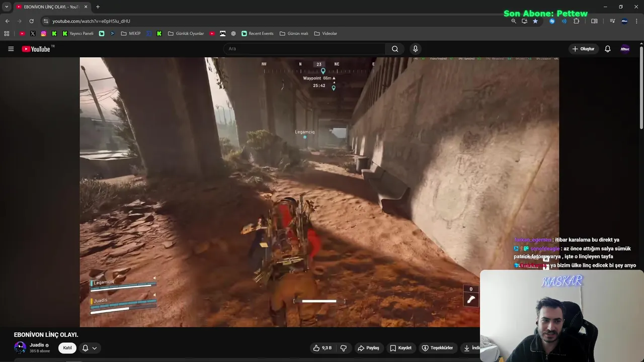Reload the page with refresh icon
Viewport: 644px width, 362px height.
(31, 21)
